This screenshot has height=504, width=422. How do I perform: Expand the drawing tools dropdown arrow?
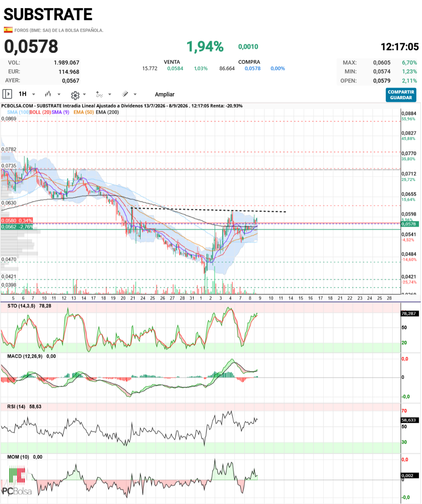tap(135, 94)
